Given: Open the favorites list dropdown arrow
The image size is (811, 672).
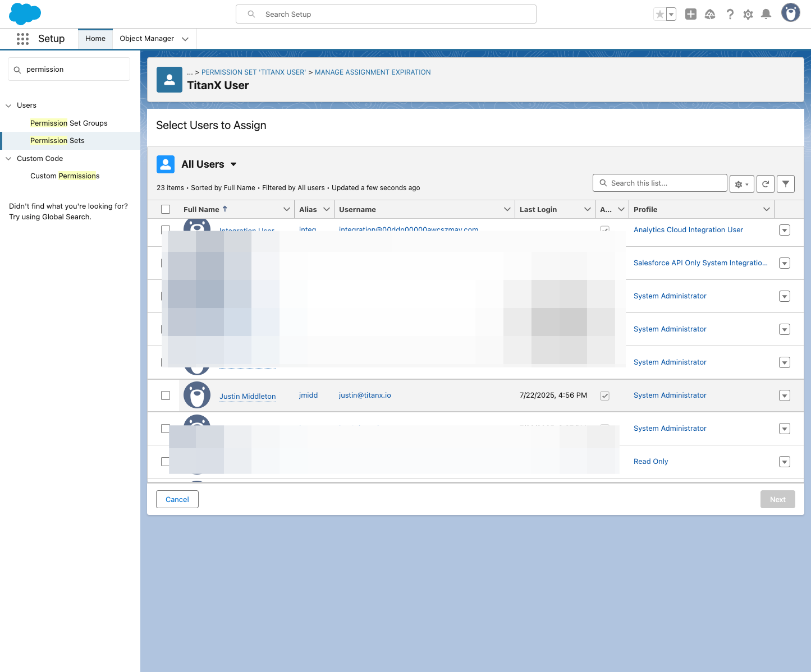Looking at the screenshot, I should 671,14.
